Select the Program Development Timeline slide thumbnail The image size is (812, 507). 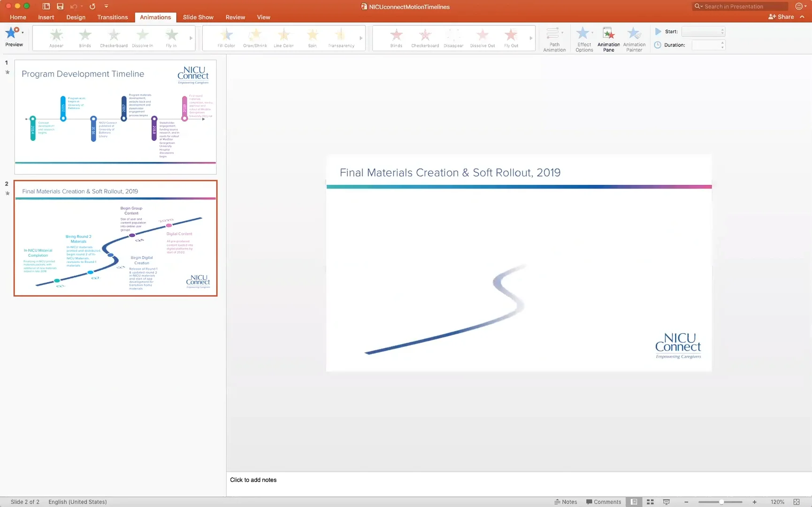115,117
